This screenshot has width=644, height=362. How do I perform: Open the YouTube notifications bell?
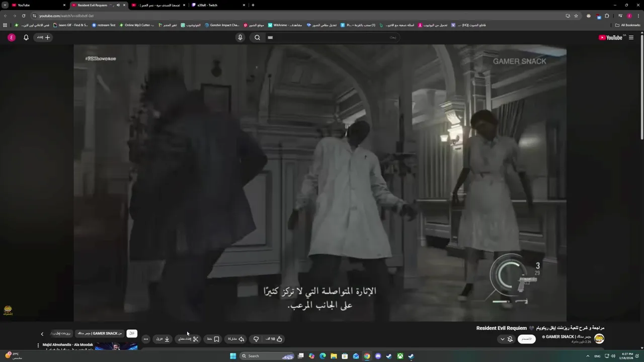[26, 37]
